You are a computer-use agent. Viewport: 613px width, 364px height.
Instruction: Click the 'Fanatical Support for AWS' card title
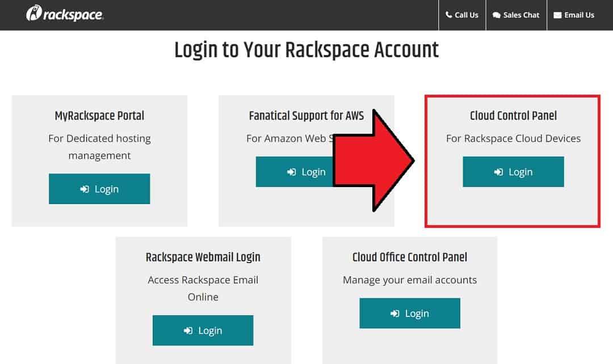point(306,116)
